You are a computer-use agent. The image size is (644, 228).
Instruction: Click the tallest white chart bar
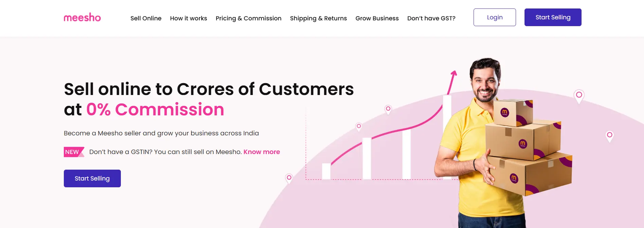click(x=447, y=136)
